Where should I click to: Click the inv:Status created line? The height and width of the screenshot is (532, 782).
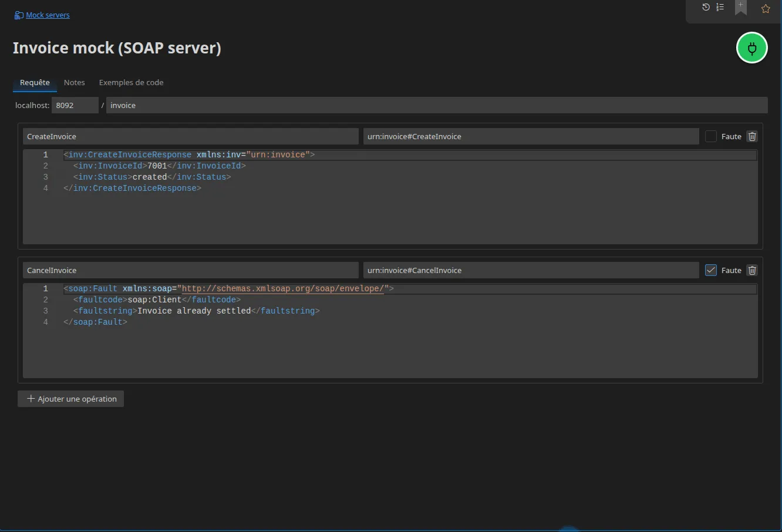pyautogui.click(x=152, y=177)
